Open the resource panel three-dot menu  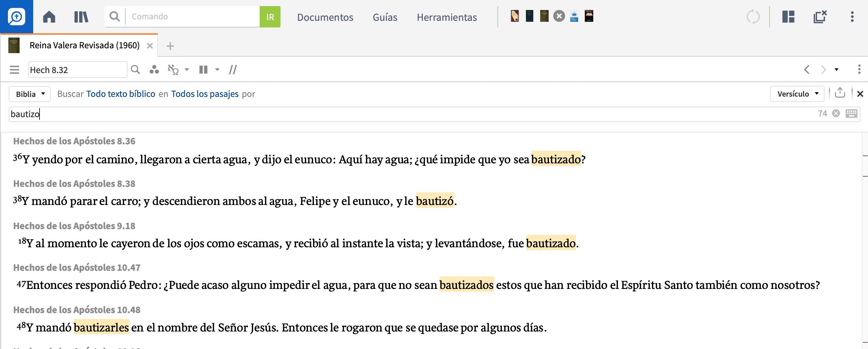tap(859, 69)
